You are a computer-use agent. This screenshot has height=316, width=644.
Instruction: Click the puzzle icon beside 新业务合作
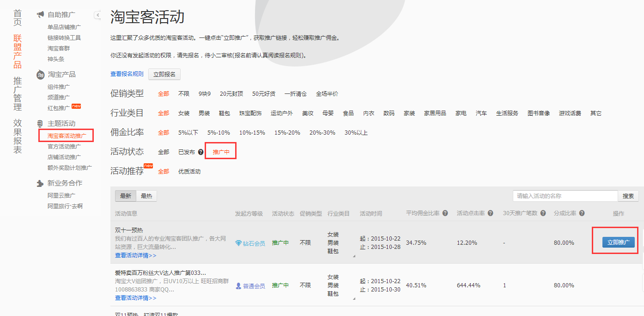click(41, 183)
